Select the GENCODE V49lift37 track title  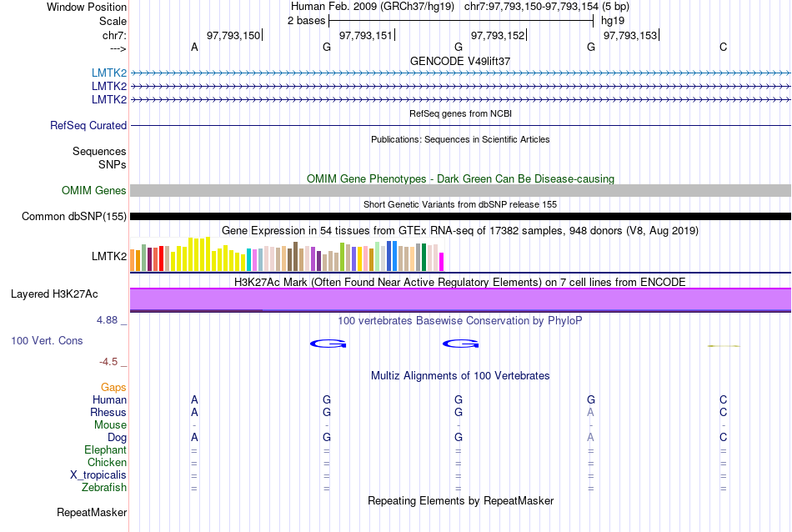coord(460,61)
